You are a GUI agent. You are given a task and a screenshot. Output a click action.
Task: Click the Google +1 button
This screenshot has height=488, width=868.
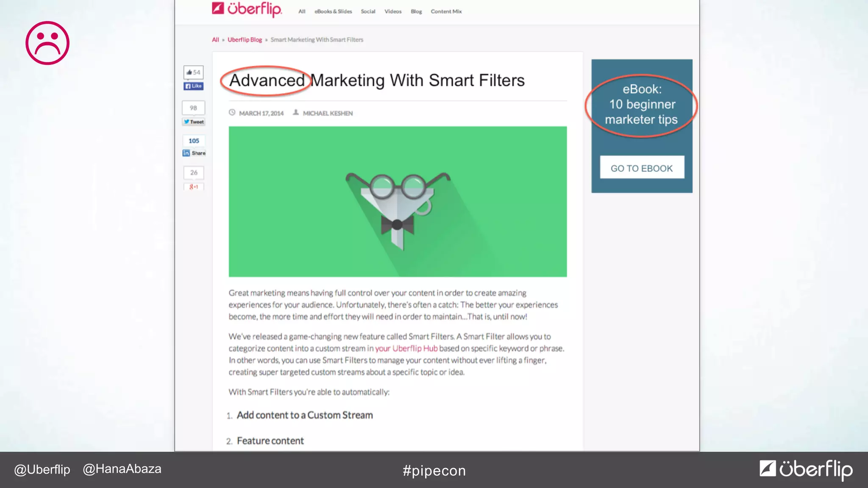(194, 187)
